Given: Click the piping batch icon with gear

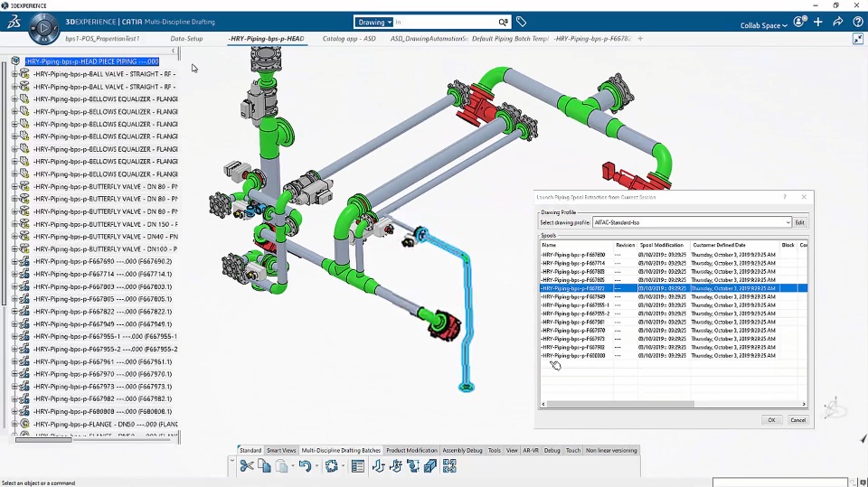Looking at the screenshot, I should coord(396,466).
